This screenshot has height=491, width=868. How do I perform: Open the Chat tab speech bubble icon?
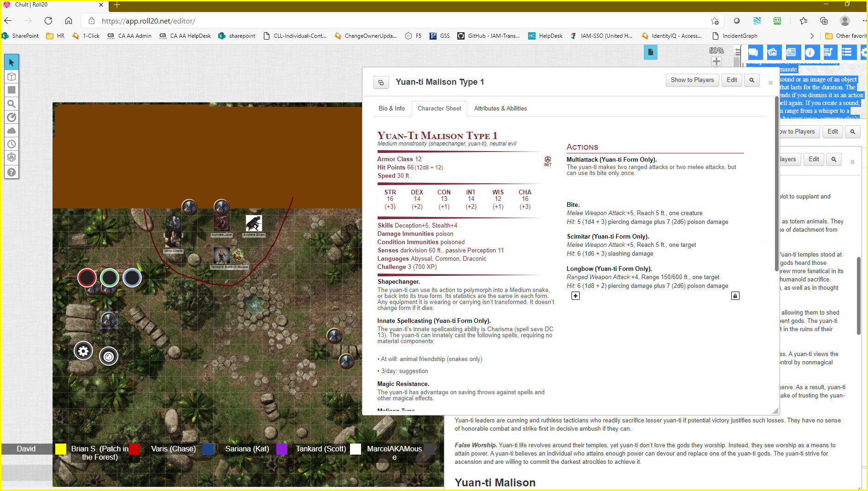point(753,53)
